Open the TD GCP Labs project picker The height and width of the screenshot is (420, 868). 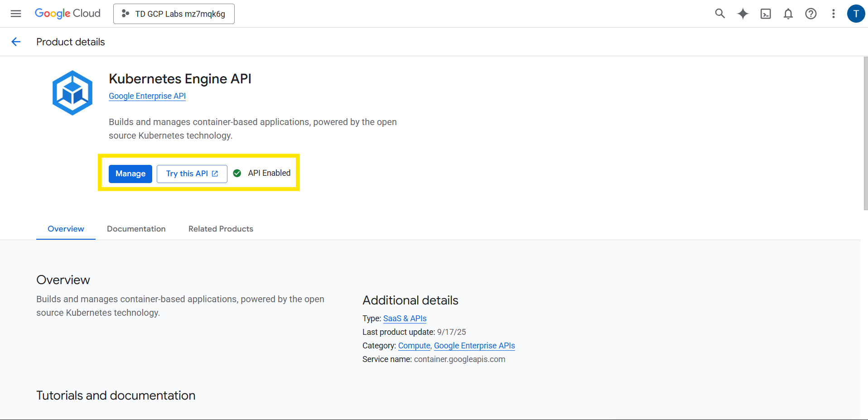(x=174, y=14)
